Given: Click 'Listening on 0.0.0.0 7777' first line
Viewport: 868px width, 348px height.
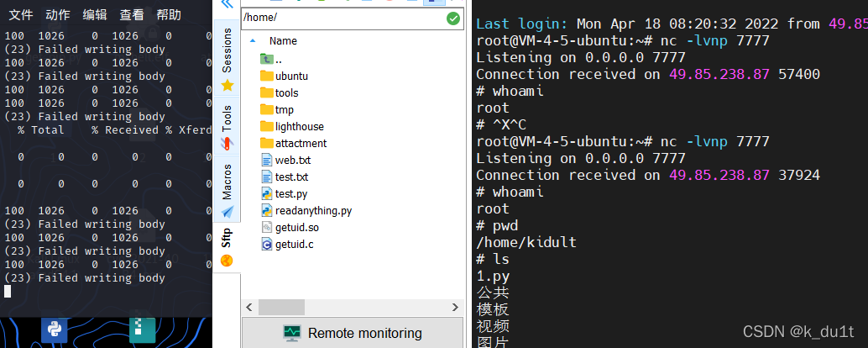Looking at the screenshot, I should 581,58.
